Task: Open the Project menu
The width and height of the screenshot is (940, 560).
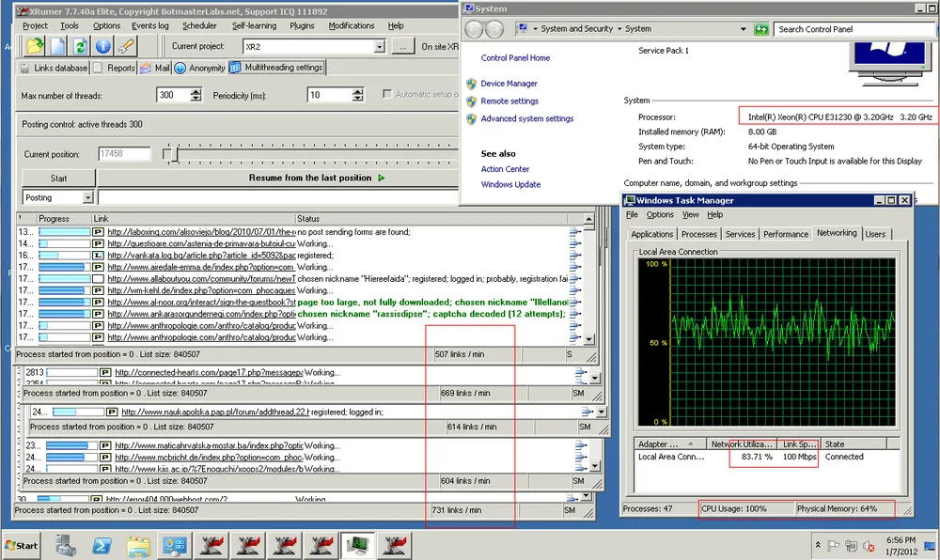Action: point(35,25)
